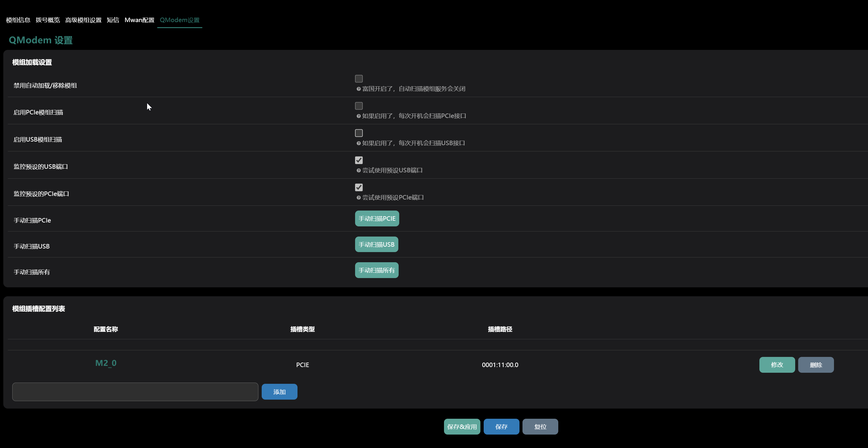
Task: Tick the 启用PCIe模组扫描 checkbox
Action: [x=359, y=106]
